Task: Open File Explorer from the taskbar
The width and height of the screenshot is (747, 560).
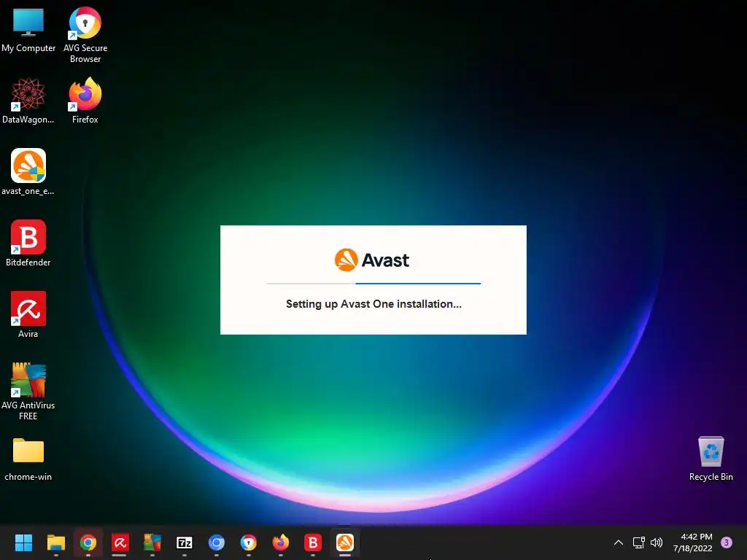Action: pyautogui.click(x=55, y=542)
